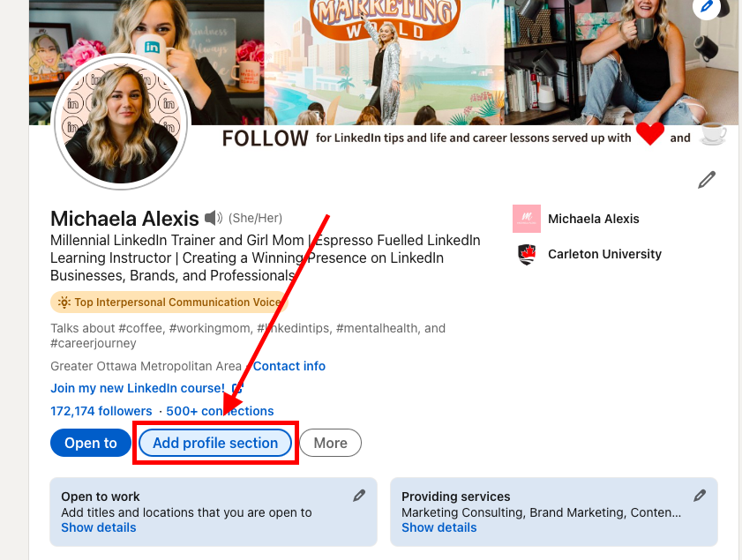This screenshot has height=560, width=742.
Task: Edit the Providing services card pencil
Action: [700, 496]
